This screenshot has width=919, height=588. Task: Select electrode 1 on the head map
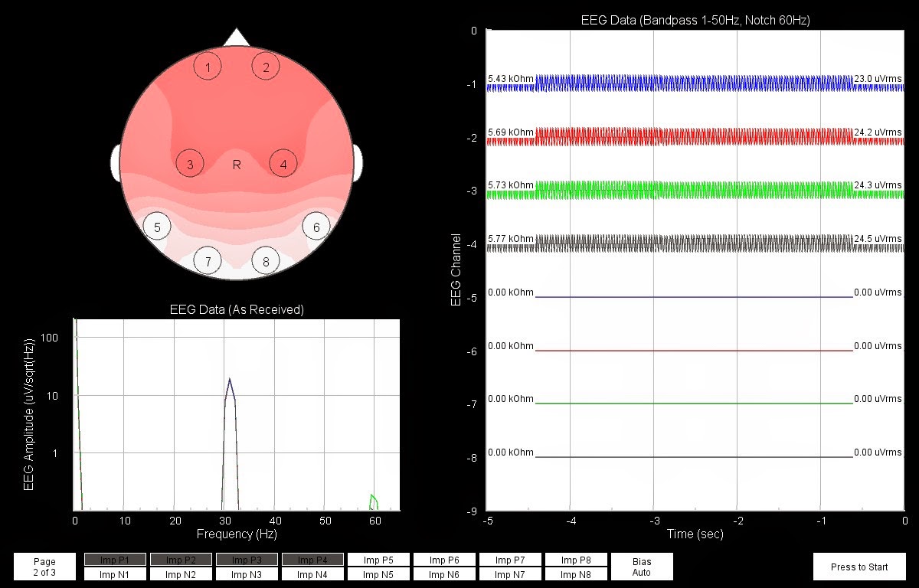pyautogui.click(x=208, y=67)
